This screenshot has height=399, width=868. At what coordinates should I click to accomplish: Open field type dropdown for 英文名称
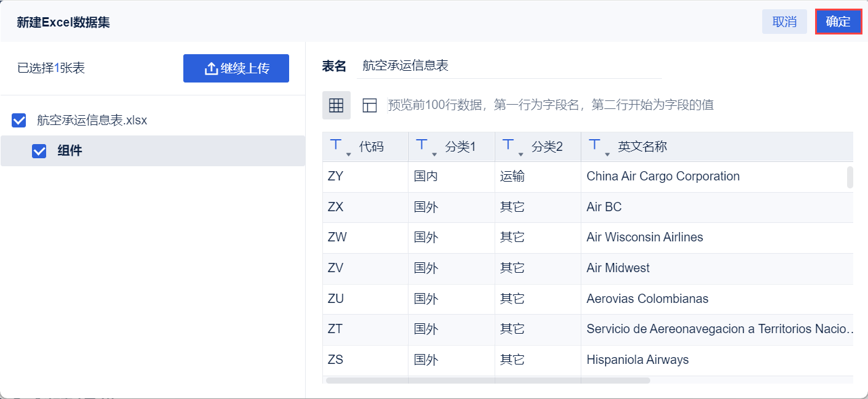pyautogui.click(x=607, y=153)
